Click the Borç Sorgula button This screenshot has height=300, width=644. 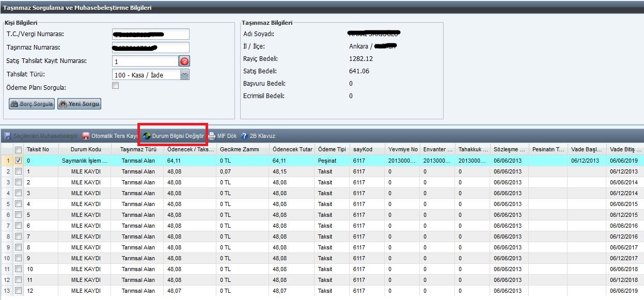tap(32, 104)
